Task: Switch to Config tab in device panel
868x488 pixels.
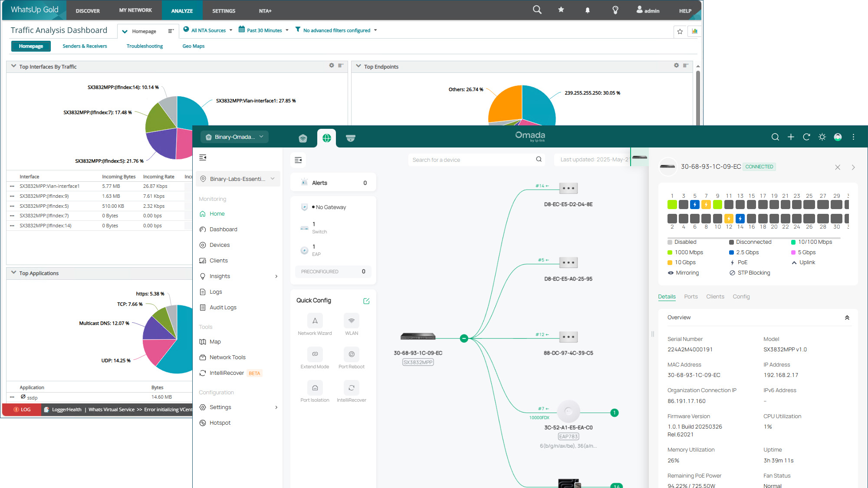Action: click(x=741, y=297)
